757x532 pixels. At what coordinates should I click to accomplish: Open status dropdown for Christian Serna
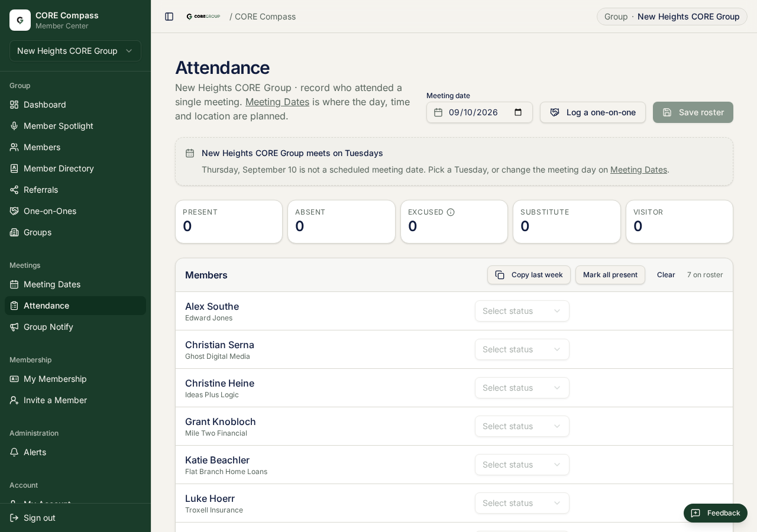point(522,349)
